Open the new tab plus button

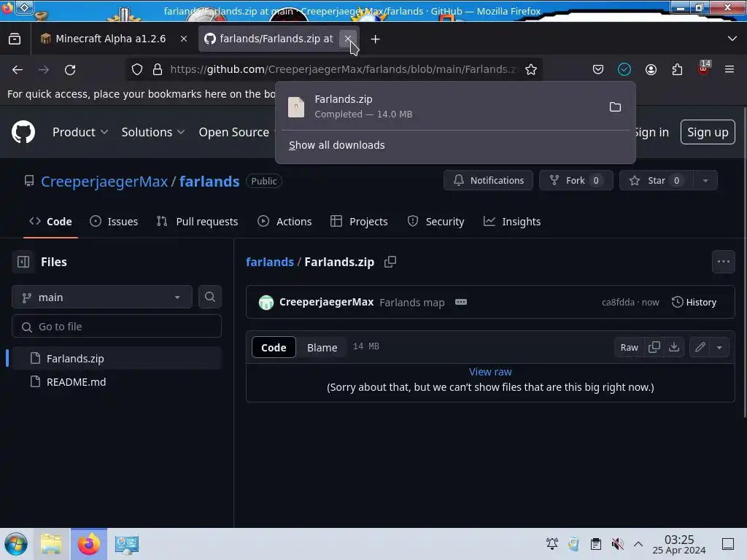[376, 39]
